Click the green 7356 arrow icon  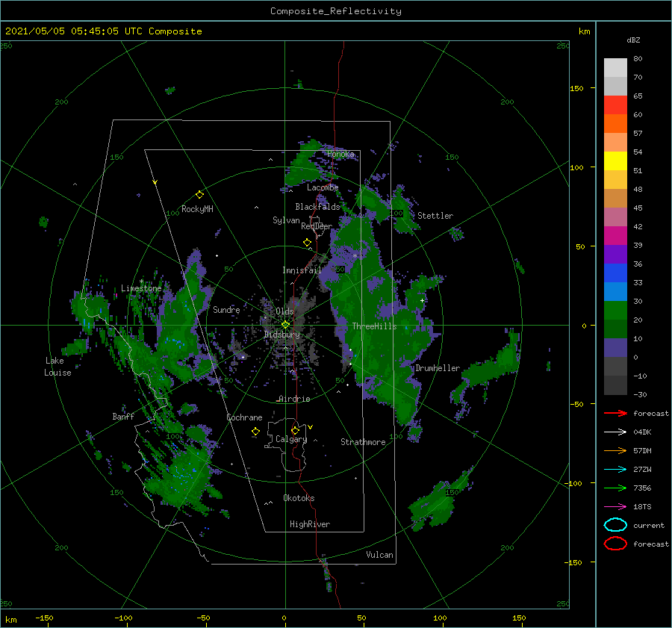click(x=615, y=488)
